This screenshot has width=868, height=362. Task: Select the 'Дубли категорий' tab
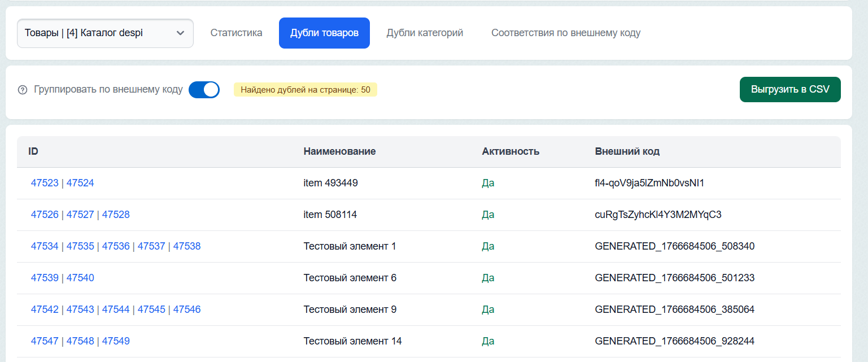click(425, 33)
